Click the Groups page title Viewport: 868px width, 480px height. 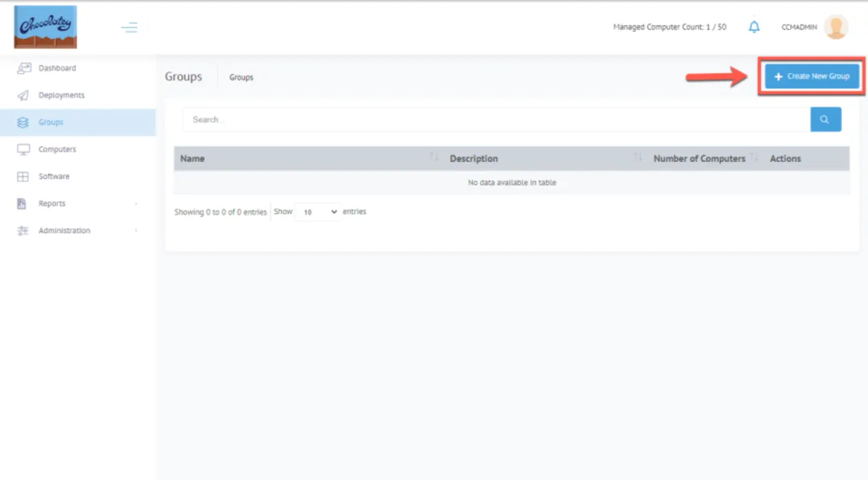pos(184,77)
